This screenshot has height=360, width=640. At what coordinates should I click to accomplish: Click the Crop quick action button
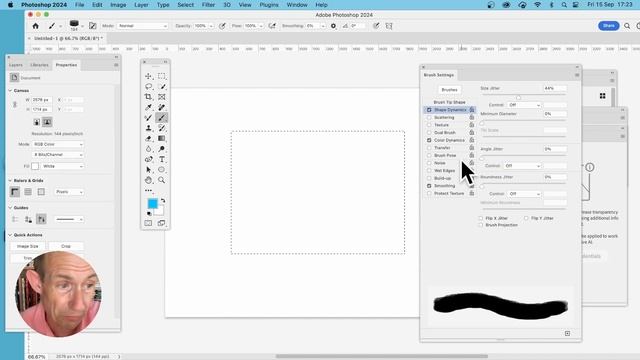pos(66,247)
